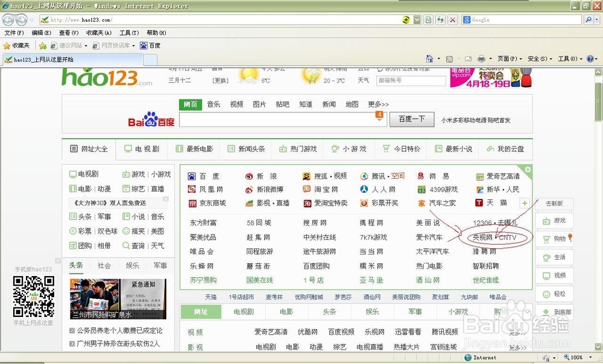Click the 轻松 sidebar smiley button
Image resolution: width=603 pixels, height=364 pixels.
(x=554, y=294)
